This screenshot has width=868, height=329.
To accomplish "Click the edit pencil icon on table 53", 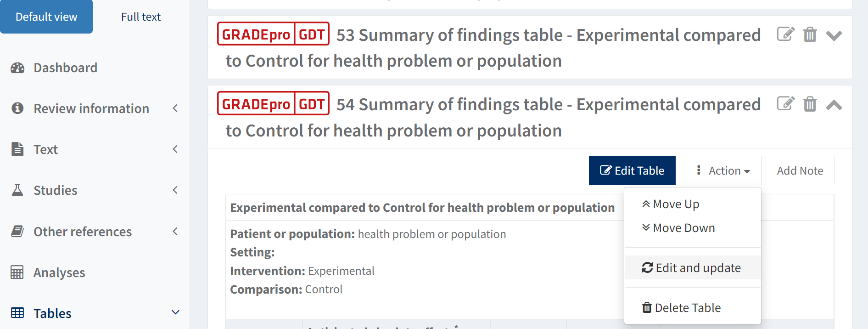I will point(785,34).
